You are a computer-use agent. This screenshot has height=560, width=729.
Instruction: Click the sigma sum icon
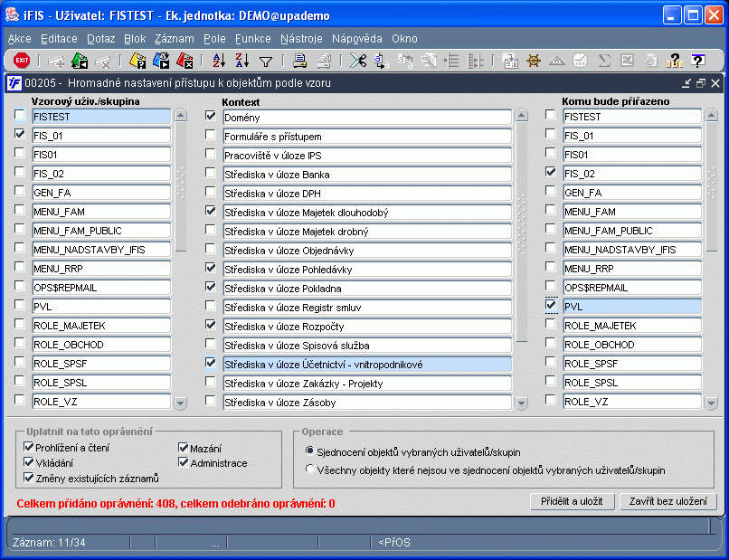[x=604, y=61]
